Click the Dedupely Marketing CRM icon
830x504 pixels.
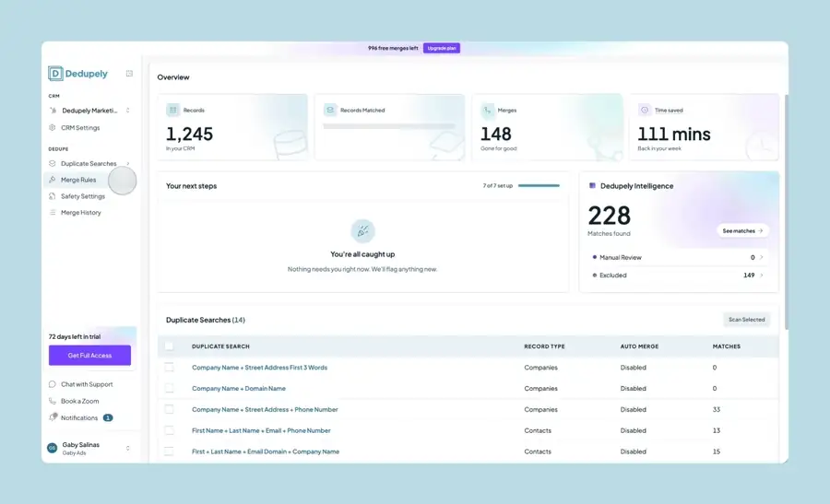pos(53,111)
